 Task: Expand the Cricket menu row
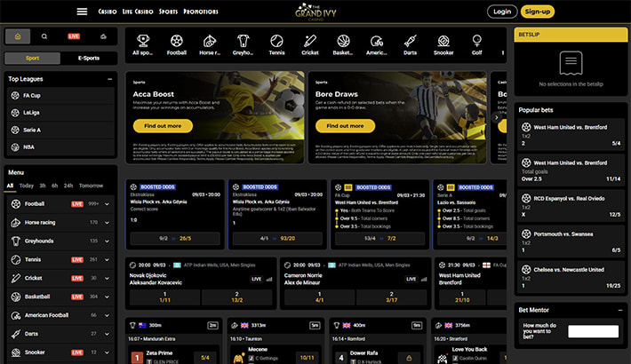(107, 279)
